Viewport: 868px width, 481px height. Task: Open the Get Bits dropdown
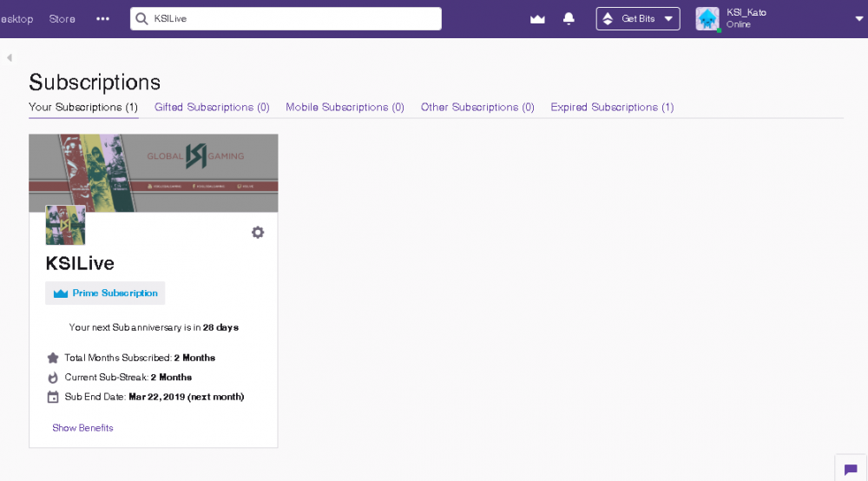(638, 19)
